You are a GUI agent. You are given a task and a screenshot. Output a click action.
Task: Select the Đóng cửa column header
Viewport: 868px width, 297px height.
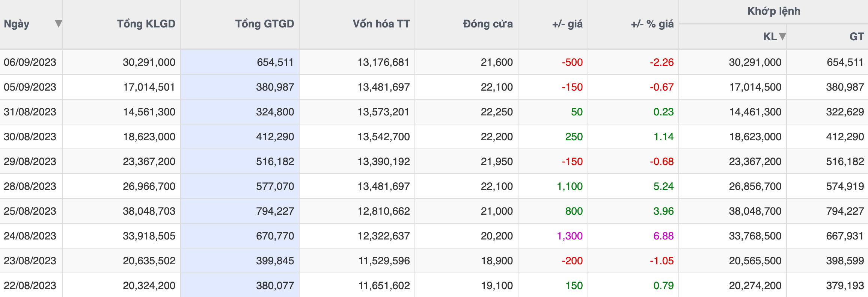tap(488, 24)
